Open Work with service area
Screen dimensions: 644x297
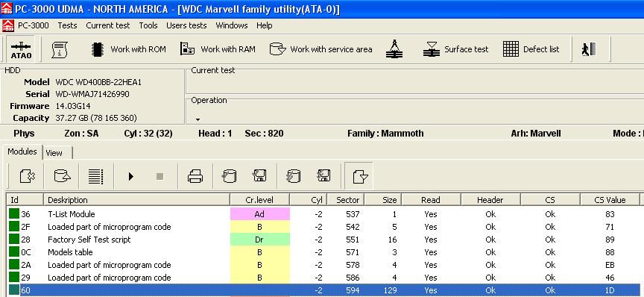click(x=321, y=49)
